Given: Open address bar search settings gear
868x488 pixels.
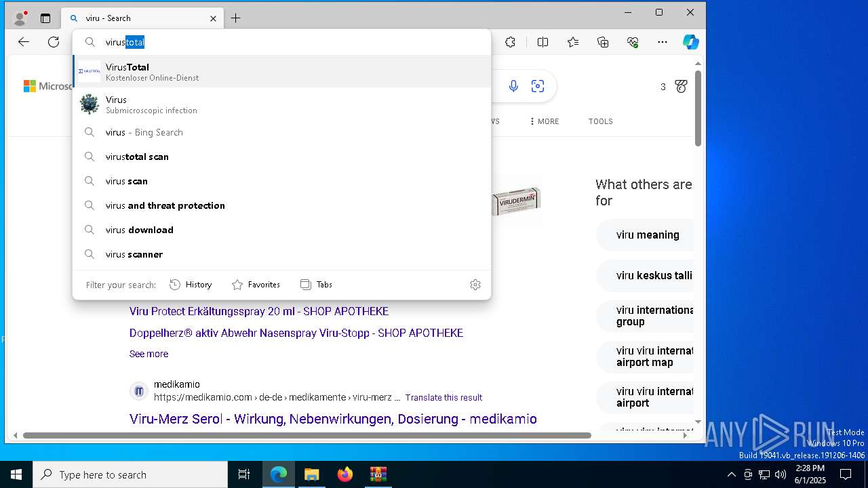Looking at the screenshot, I should point(475,285).
